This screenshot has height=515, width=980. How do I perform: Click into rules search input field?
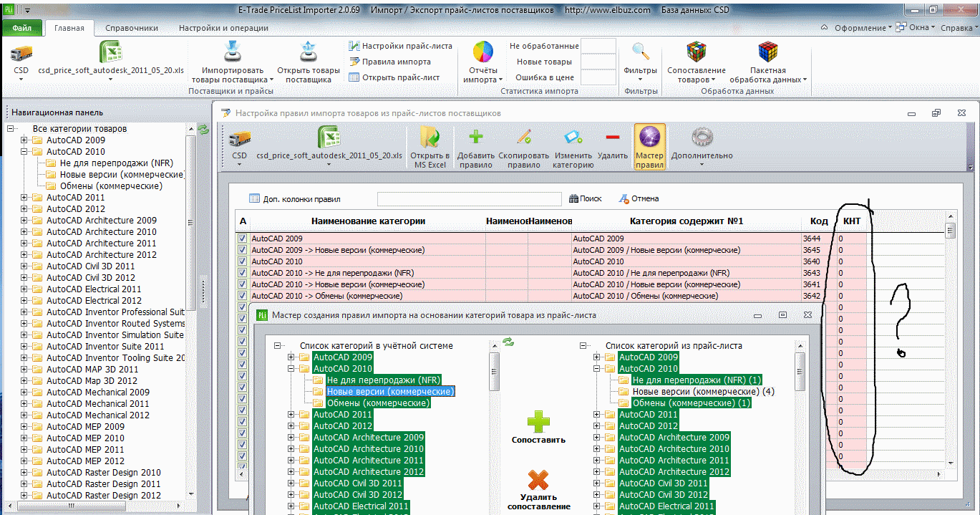[470, 198]
